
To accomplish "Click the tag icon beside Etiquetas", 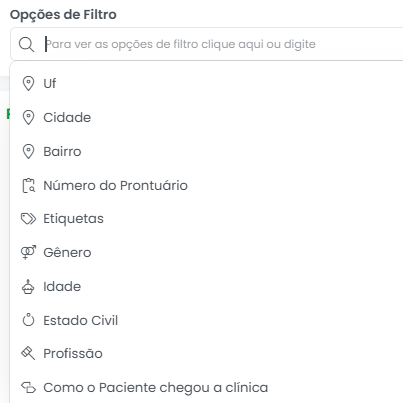I will [28, 219].
